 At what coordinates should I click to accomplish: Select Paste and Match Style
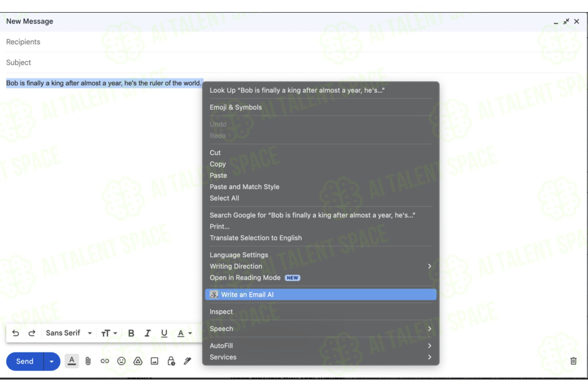tap(321, 187)
